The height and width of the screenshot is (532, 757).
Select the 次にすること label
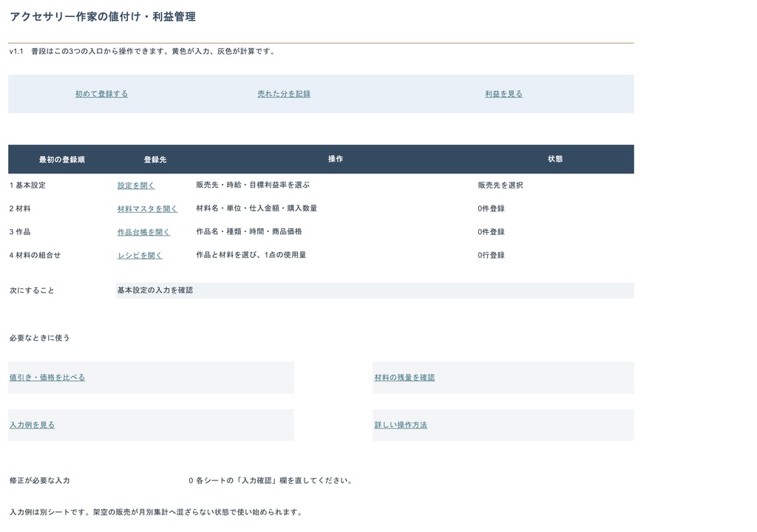pyautogui.click(x=32, y=290)
